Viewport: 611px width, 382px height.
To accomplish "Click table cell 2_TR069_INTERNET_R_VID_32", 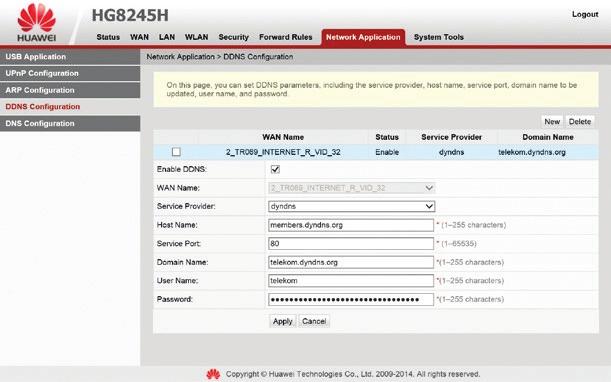I will (x=283, y=152).
